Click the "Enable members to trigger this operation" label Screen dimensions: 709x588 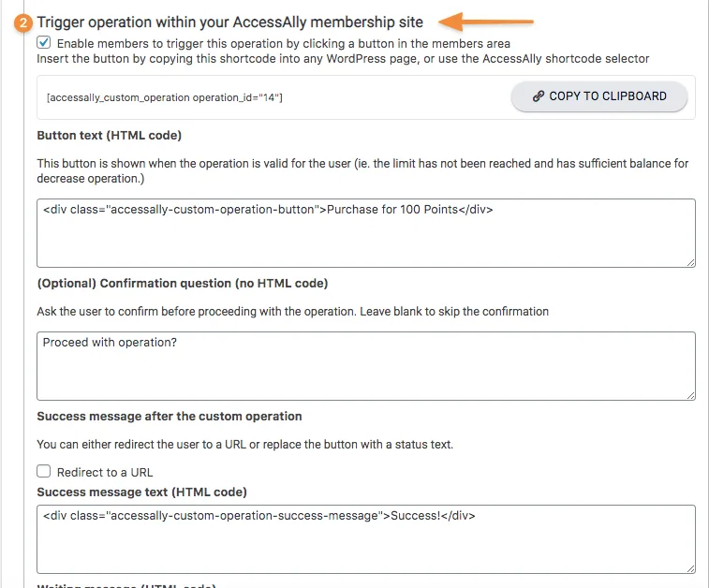(x=283, y=44)
